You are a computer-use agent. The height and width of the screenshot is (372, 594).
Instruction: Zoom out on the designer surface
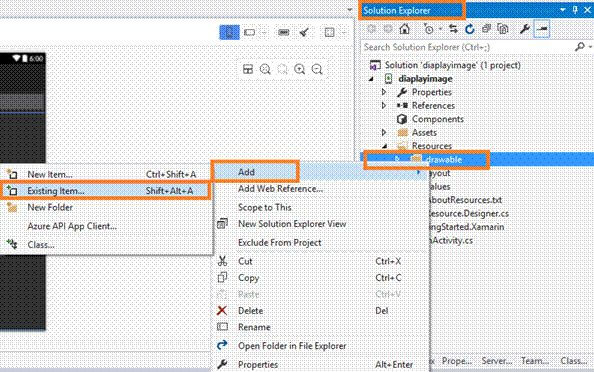(x=317, y=69)
